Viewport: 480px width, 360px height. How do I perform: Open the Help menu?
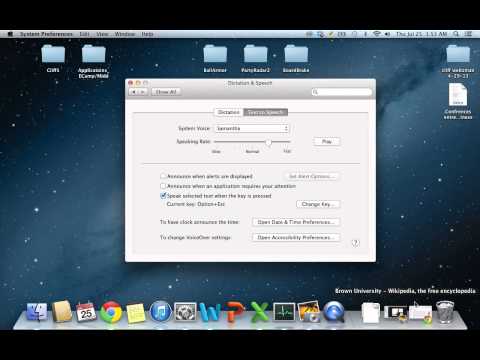pyautogui.click(x=147, y=34)
